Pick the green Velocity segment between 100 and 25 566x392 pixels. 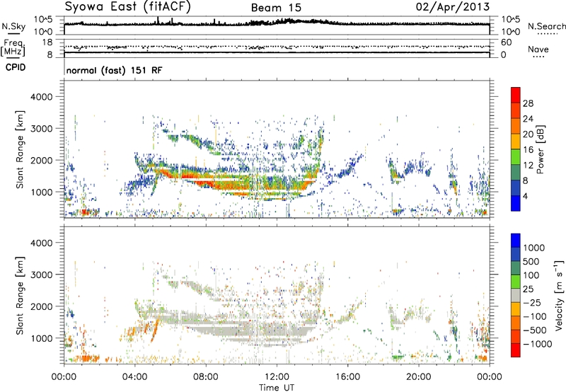[x=516, y=282]
